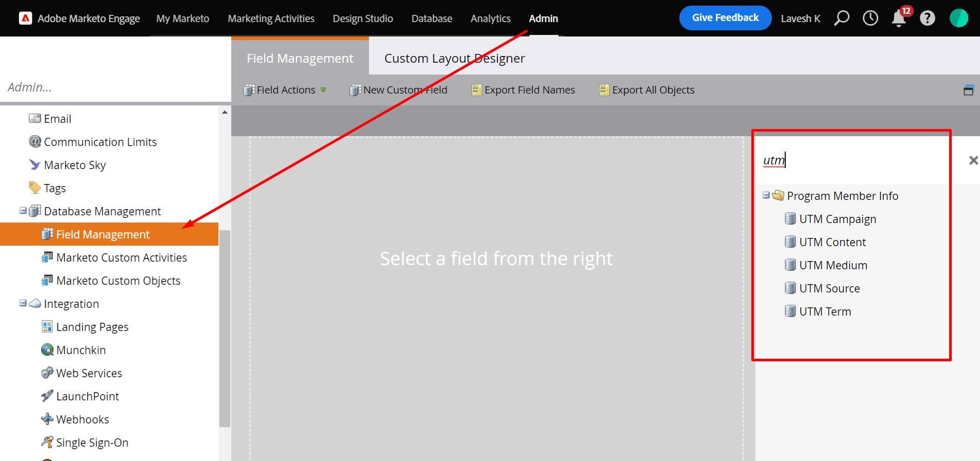The height and width of the screenshot is (461, 980).
Task: Open recent history clock icon
Action: (x=870, y=19)
